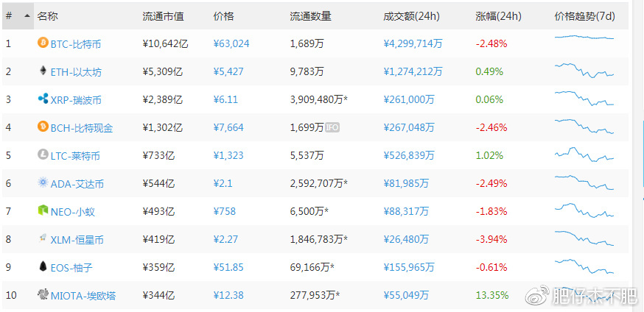Click the NEO price ¥758
Image resolution: width=644 pixels, height=312 pixels.
click(x=225, y=211)
